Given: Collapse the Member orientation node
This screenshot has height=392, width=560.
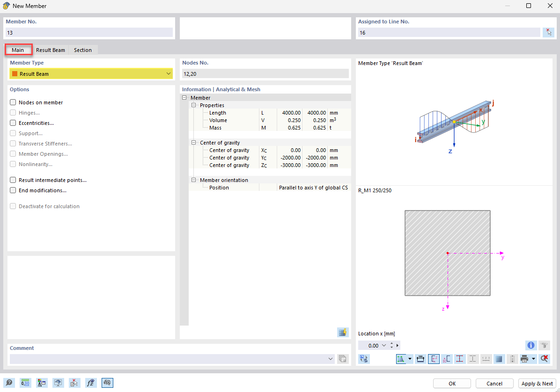Looking at the screenshot, I should coord(193,180).
